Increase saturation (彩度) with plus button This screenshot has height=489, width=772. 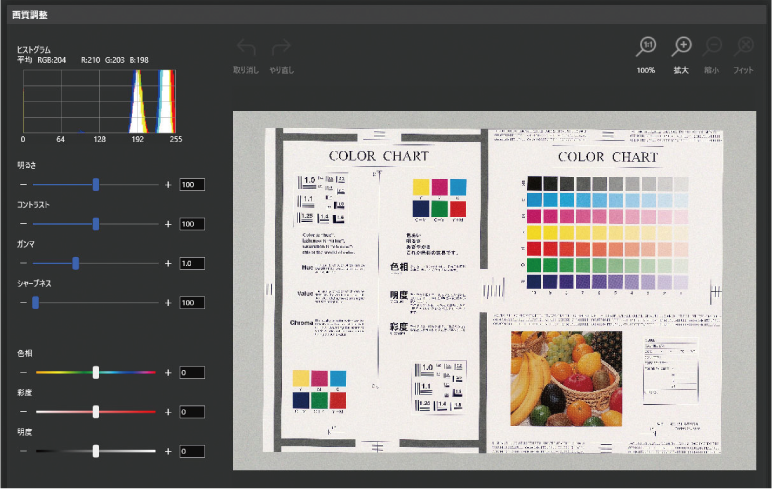pos(168,412)
